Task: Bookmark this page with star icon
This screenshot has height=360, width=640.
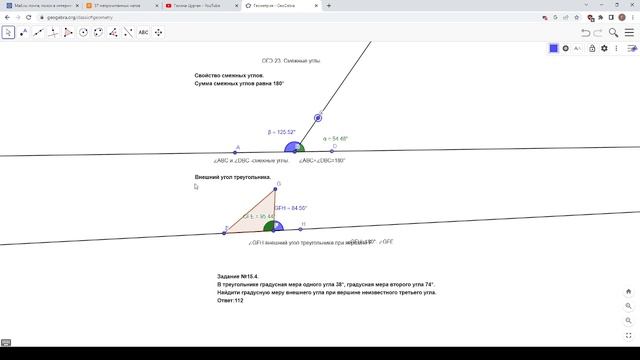Action: tap(576, 18)
